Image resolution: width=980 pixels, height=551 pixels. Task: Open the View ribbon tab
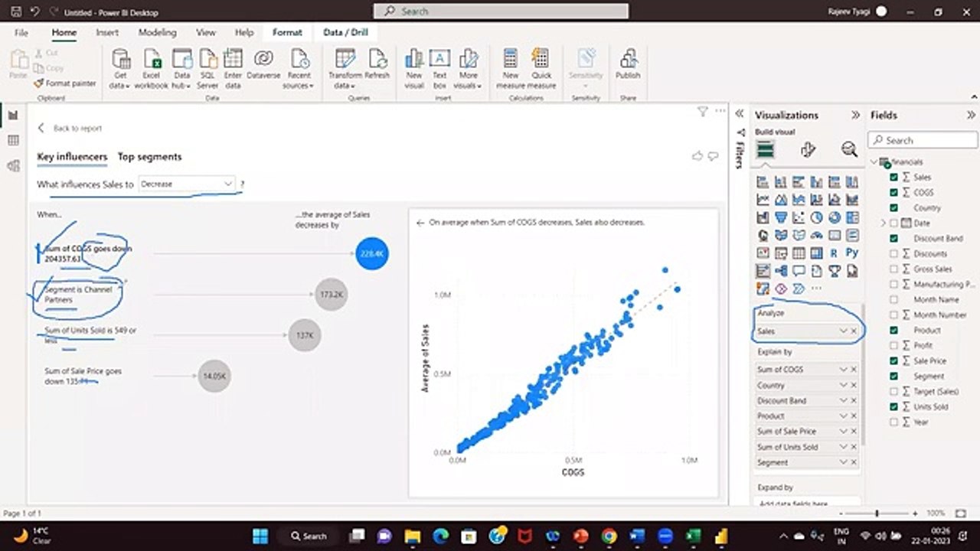tap(206, 33)
